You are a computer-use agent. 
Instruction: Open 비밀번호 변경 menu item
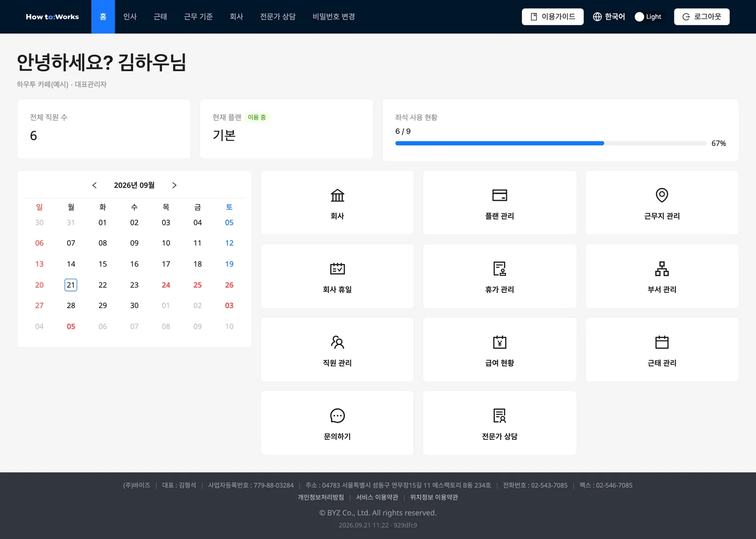(334, 17)
